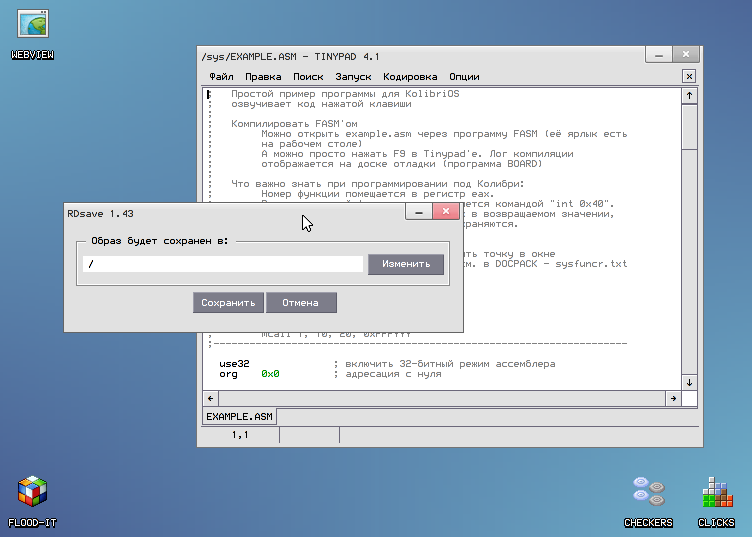Click the Изменить button
The image size is (752, 537).
(406, 264)
